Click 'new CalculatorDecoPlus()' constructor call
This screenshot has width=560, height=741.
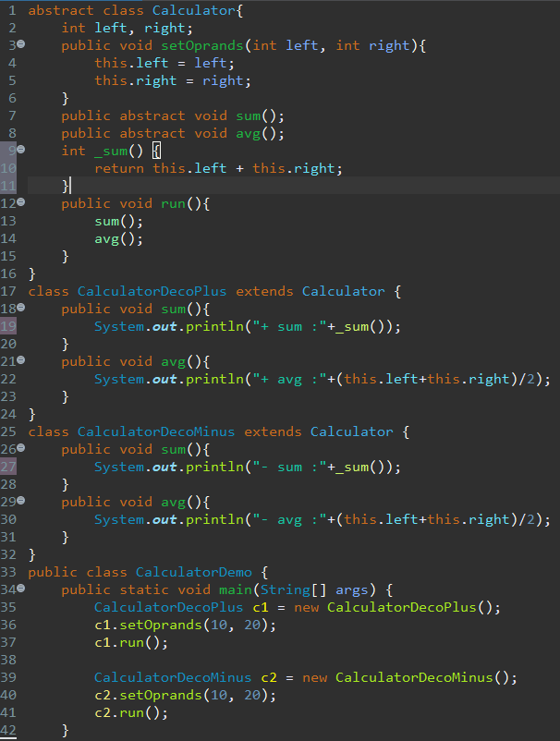coord(397,607)
